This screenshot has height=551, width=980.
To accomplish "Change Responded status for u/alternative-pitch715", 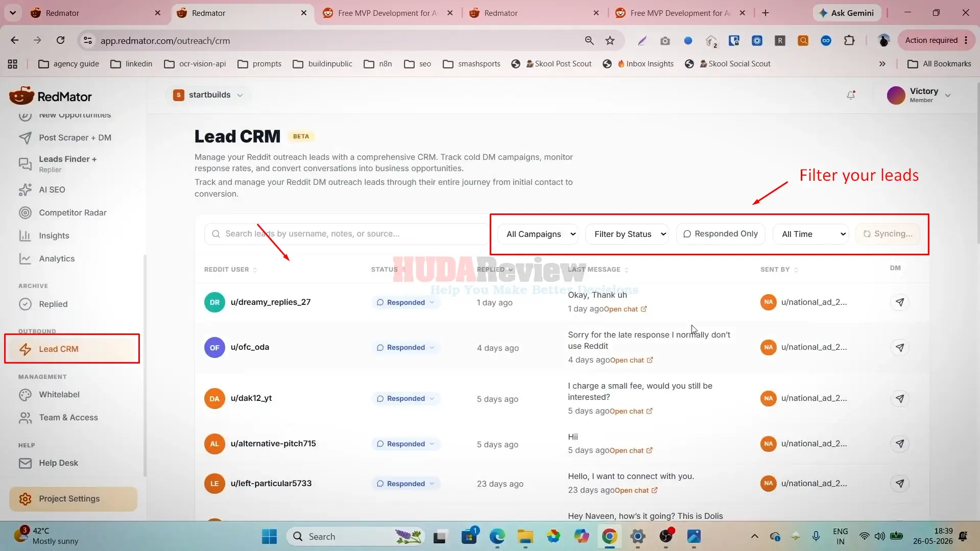I will point(405,444).
